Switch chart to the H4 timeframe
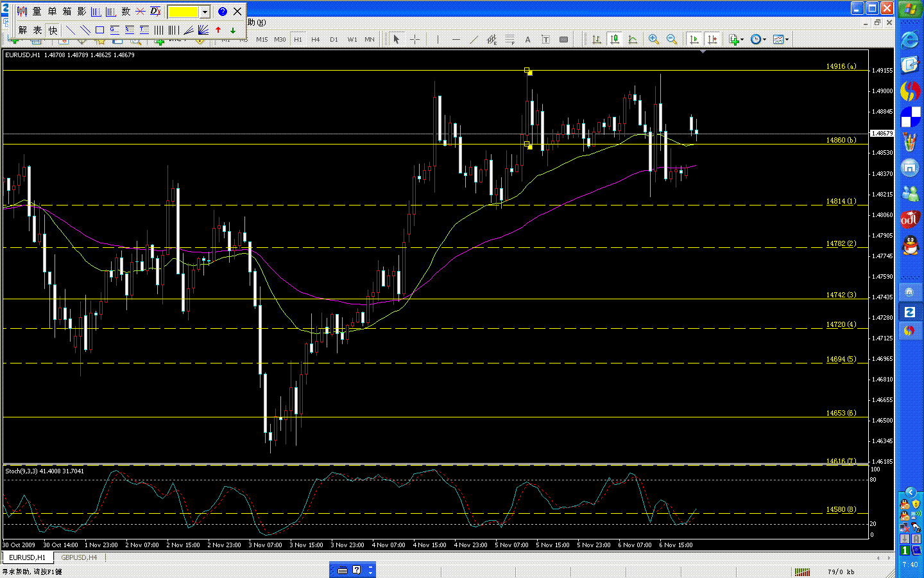The height and width of the screenshot is (578, 924). coord(316,40)
